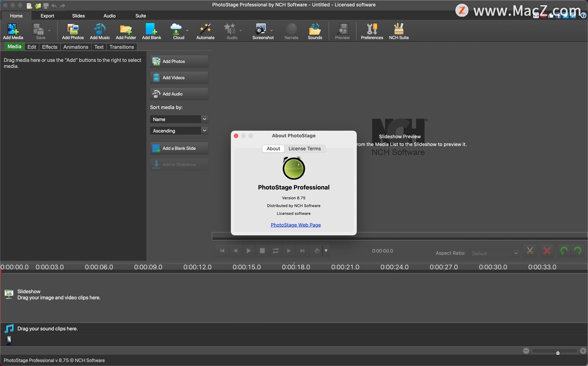
Task: Click the red X delete icon
Action: 547,251
